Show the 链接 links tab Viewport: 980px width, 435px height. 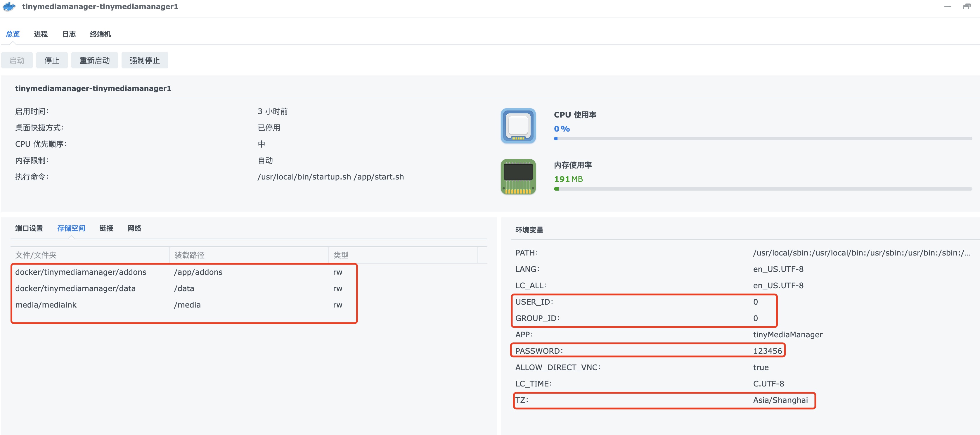point(106,228)
